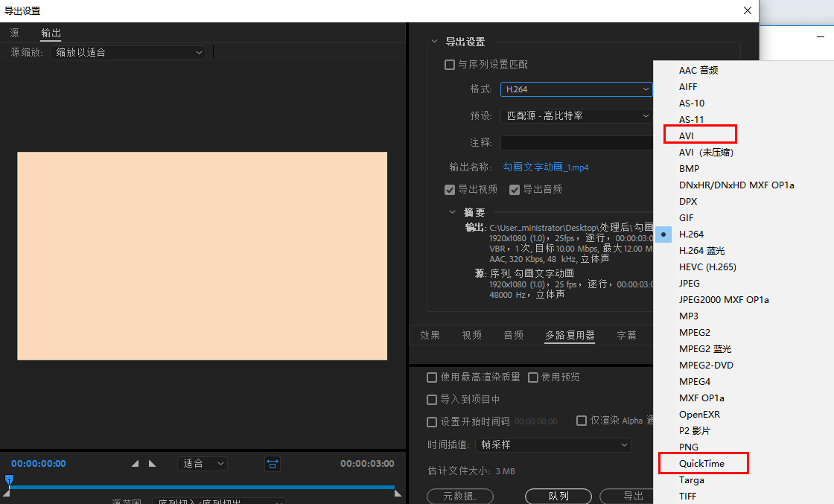
Task: Switch to the 输出 tab
Action: tap(51, 33)
